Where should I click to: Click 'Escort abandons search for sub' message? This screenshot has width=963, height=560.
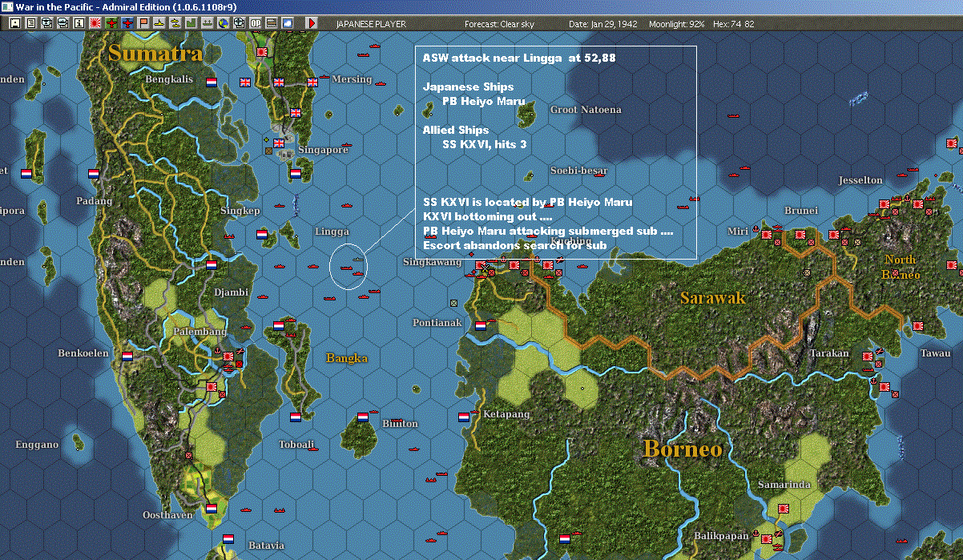coord(514,244)
